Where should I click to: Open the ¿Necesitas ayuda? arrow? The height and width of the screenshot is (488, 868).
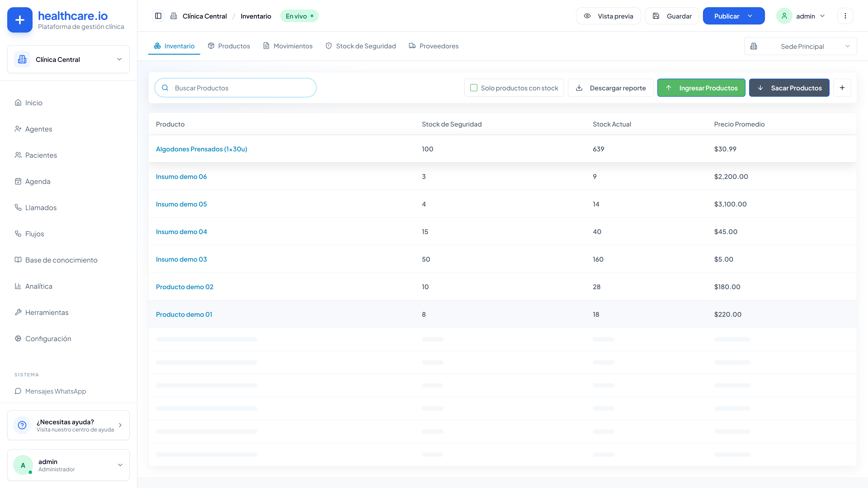pos(120,425)
